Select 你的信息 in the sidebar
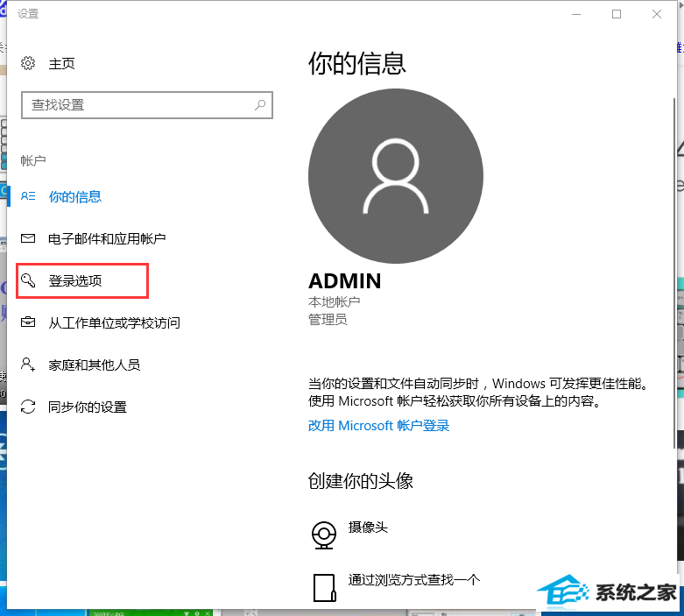The height and width of the screenshot is (616, 684). click(75, 197)
